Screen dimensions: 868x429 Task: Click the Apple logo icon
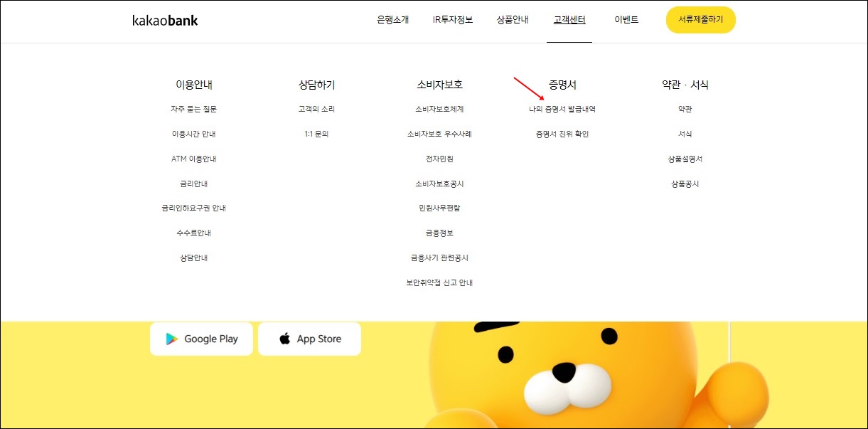(x=284, y=339)
